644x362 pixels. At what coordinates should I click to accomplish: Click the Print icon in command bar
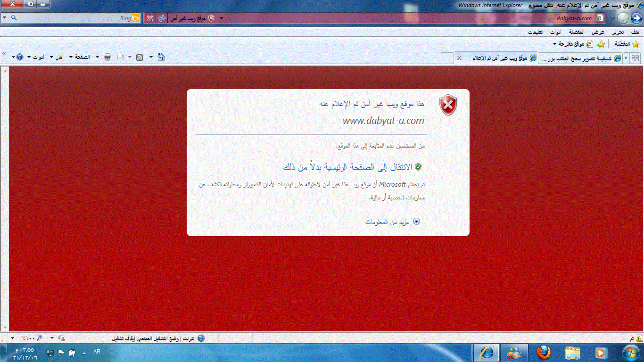click(107, 57)
